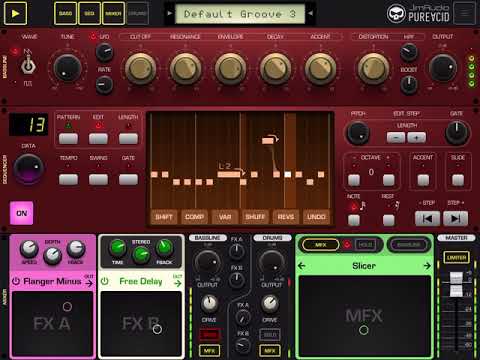Increase edit step length with plus

pyautogui.click(x=416, y=137)
